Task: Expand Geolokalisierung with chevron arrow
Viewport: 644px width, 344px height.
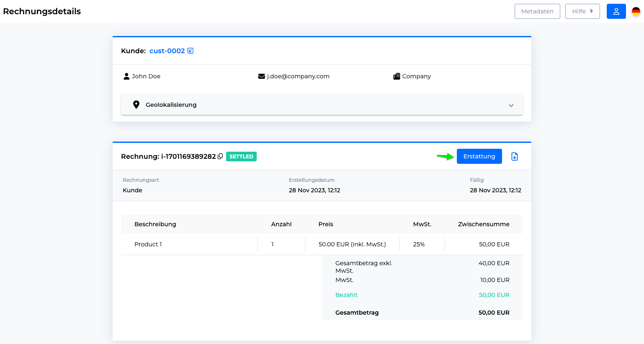Action: click(511, 106)
